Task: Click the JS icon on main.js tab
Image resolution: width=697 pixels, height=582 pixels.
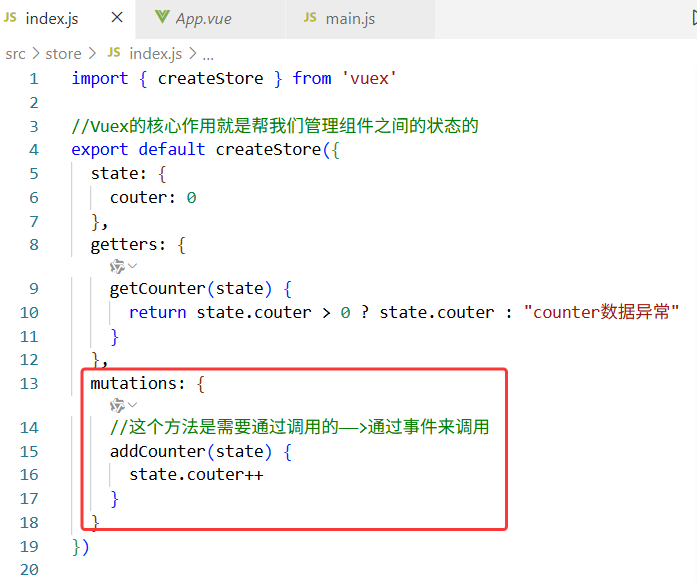Action: point(310,18)
